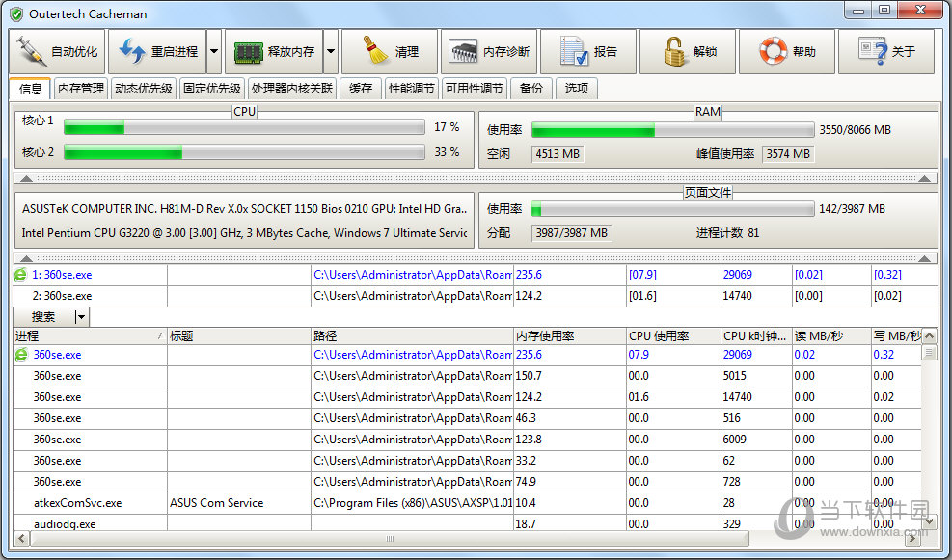Click horizontal scrollbar left arrow

point(21,538)
